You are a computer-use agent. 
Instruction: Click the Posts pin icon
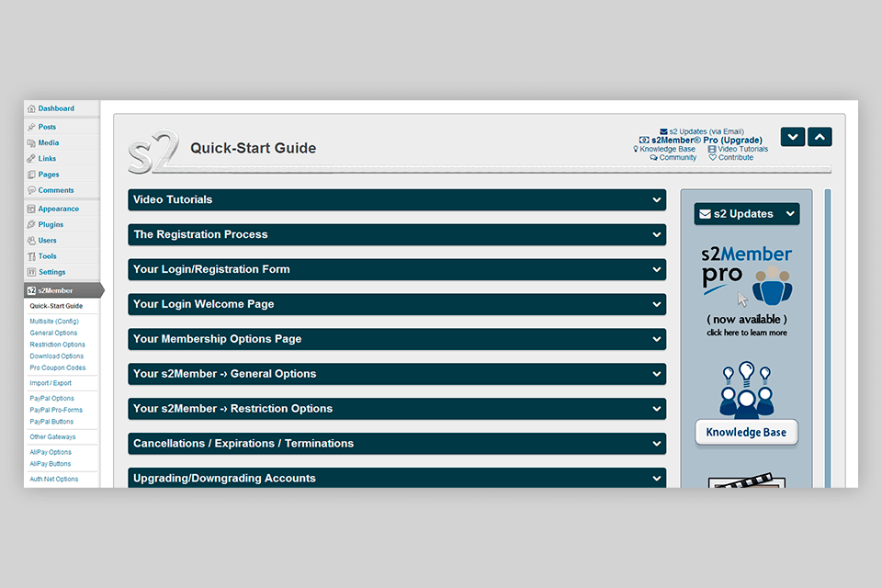[x=31, y=127]
